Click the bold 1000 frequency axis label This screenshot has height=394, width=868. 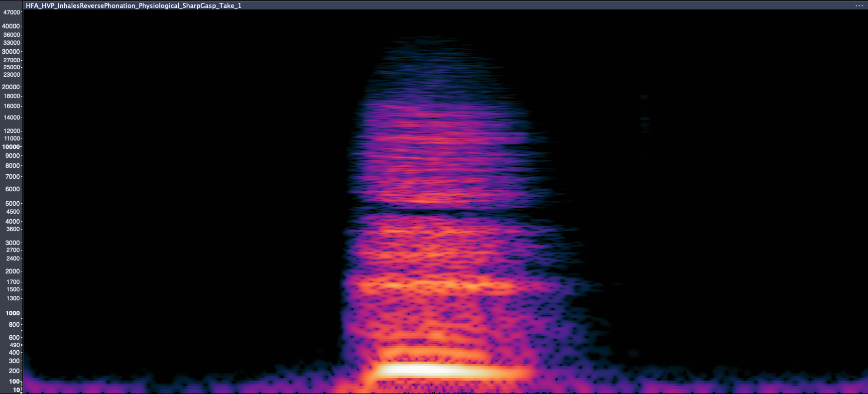tap(13, 313)
